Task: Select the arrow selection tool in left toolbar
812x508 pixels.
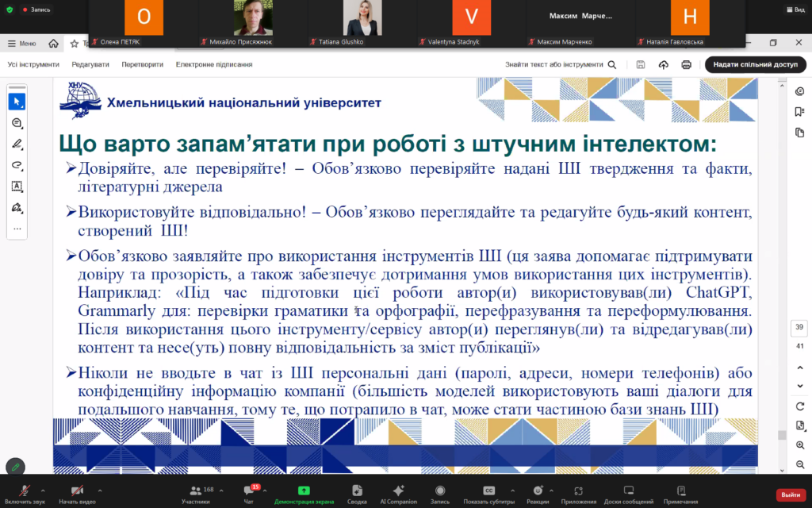Action: (17, 102)
